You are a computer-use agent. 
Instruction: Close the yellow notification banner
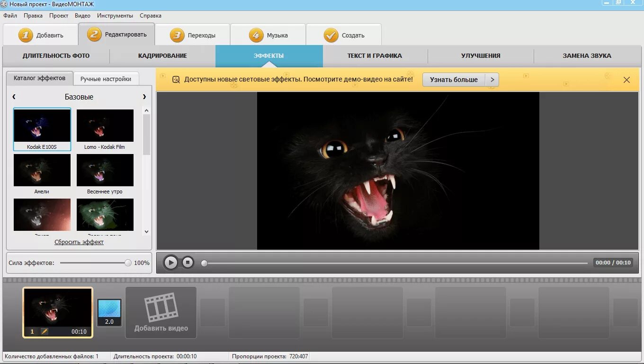(626, 80)
